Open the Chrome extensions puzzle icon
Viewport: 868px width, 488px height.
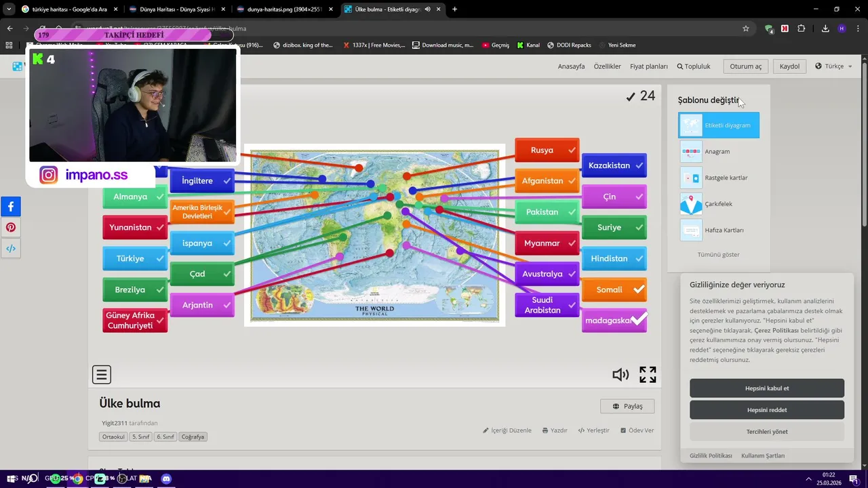(x=802, y=28)
